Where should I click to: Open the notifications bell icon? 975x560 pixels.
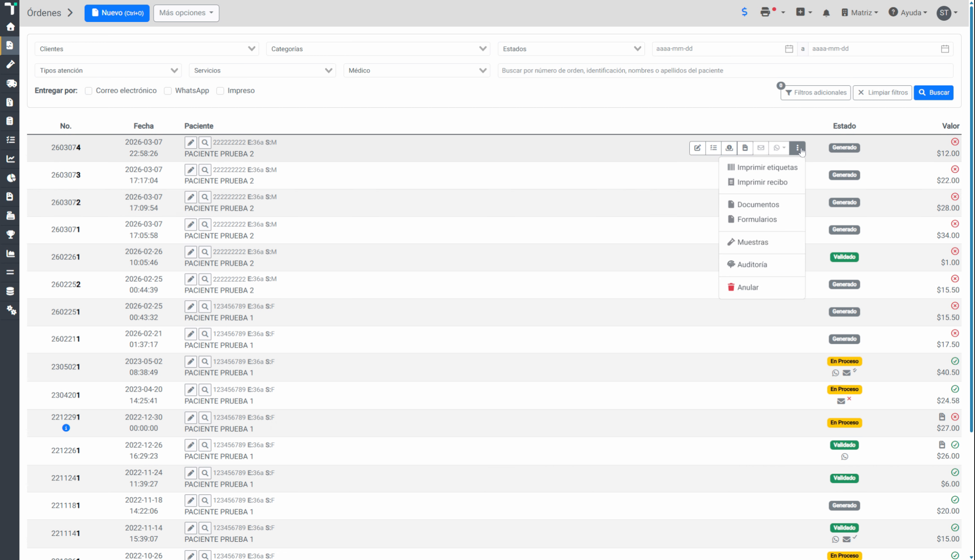coord(826,13)
